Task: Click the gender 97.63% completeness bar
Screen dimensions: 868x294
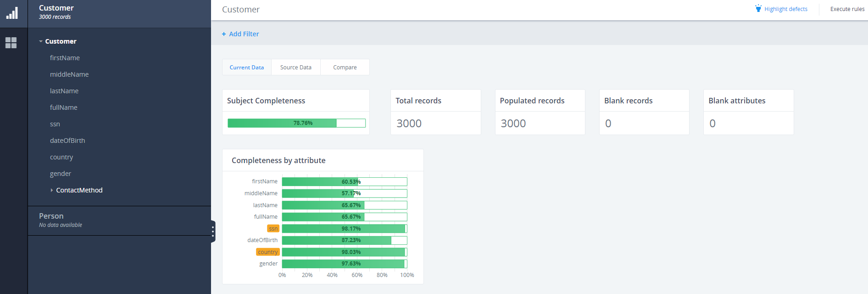Action: click(x=345, y=264)
